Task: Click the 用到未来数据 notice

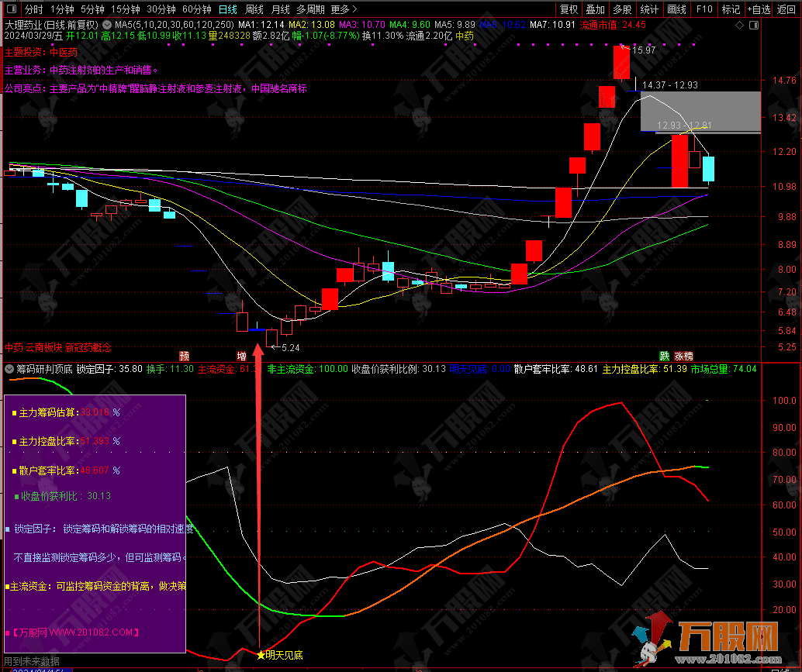Action: tap(32, 661)
